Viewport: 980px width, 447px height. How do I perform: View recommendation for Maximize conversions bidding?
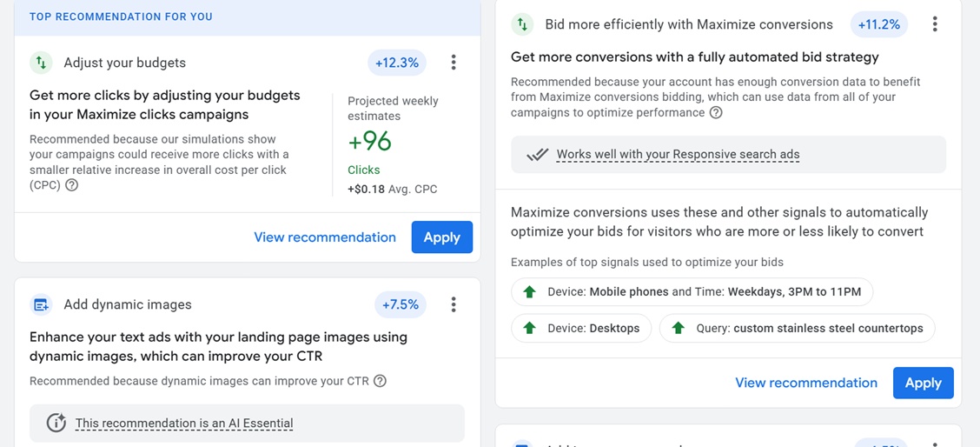tap(806, 383)
